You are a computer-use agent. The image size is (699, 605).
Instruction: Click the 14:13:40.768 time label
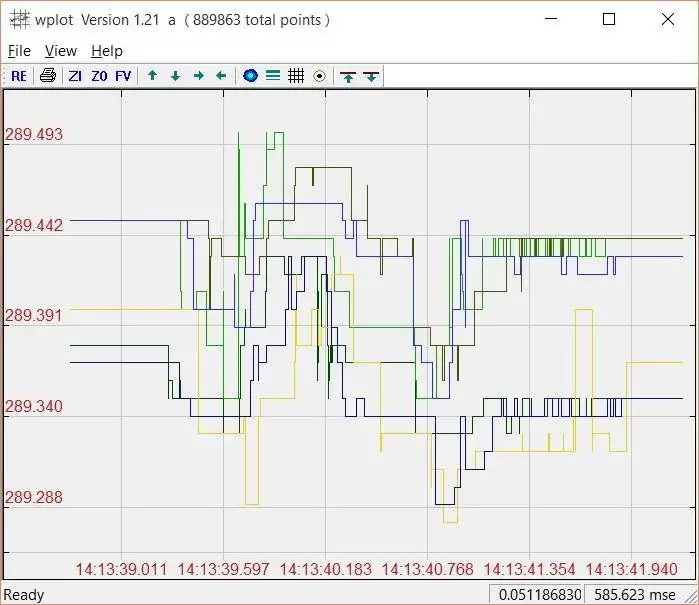pyautogui.click(x=428, y=569)
